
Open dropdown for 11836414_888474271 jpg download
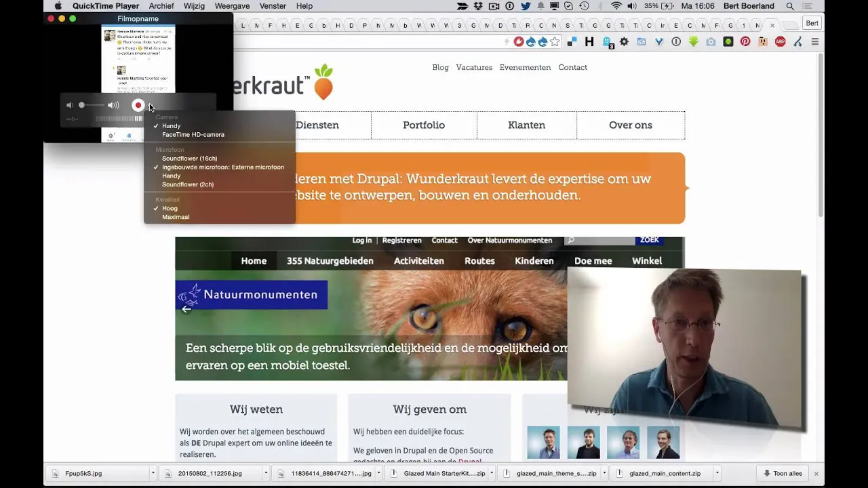coord(378,473)
